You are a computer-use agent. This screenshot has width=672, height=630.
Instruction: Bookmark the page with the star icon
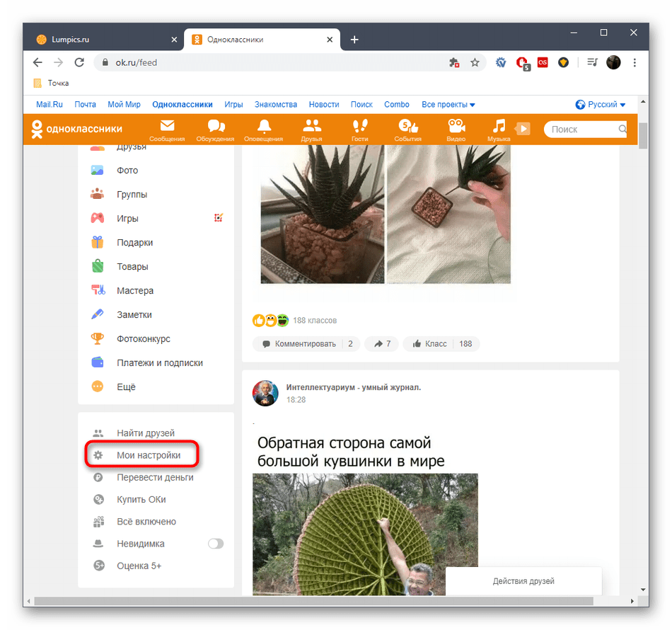[x=475, y=62]
